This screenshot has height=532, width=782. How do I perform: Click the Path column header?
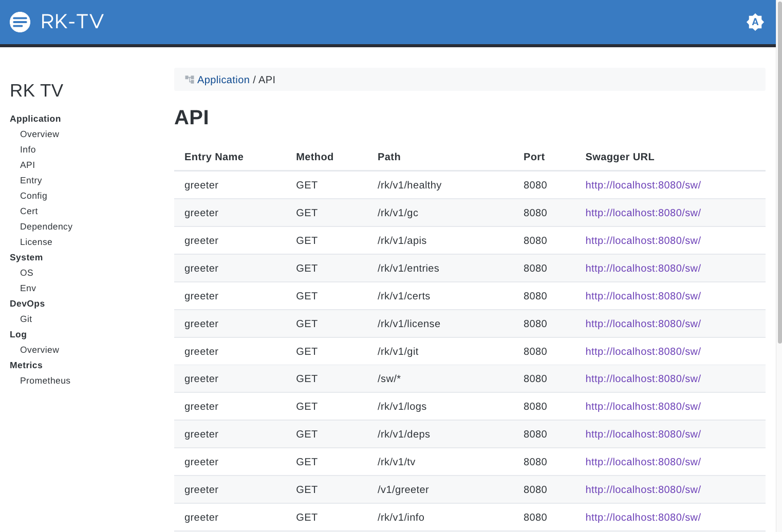point(389,157)
